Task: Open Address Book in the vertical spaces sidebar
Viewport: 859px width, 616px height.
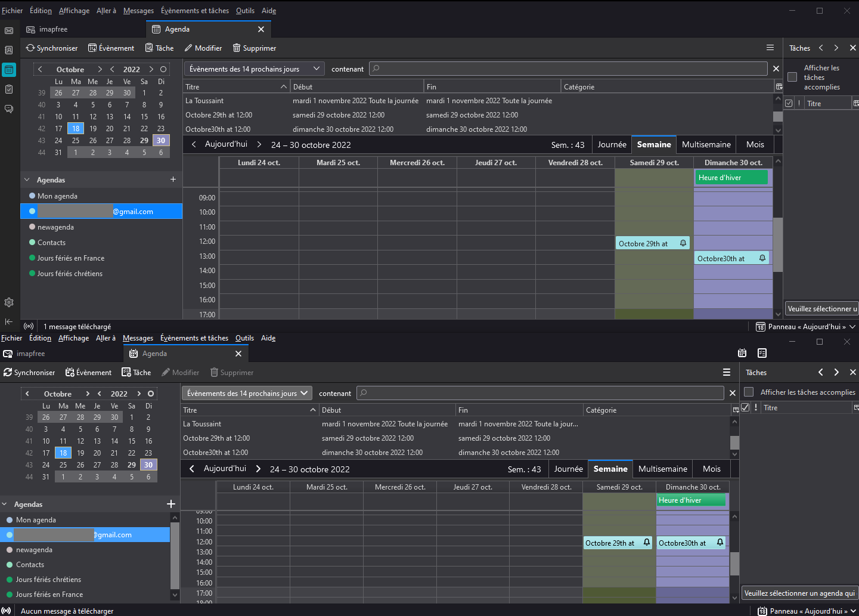Action: point(9,50)
